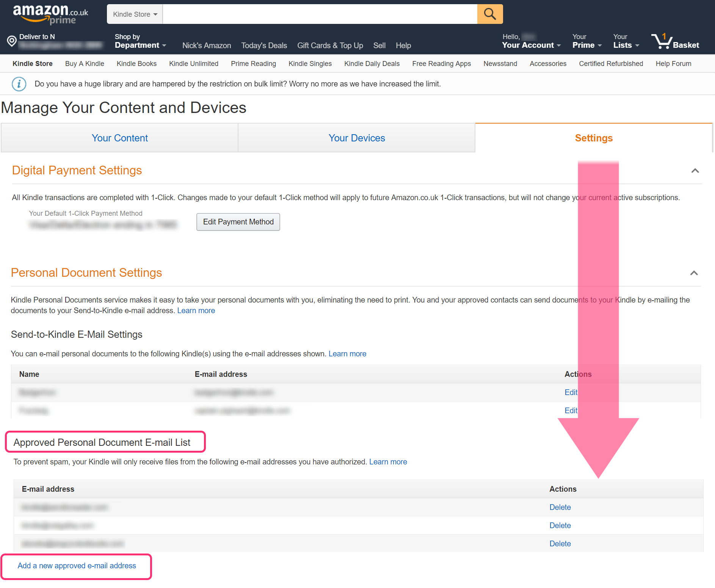Go to Free Reading Apps
Image resolution: width=715 pixels, height=588 pixels.
point(441,64)
